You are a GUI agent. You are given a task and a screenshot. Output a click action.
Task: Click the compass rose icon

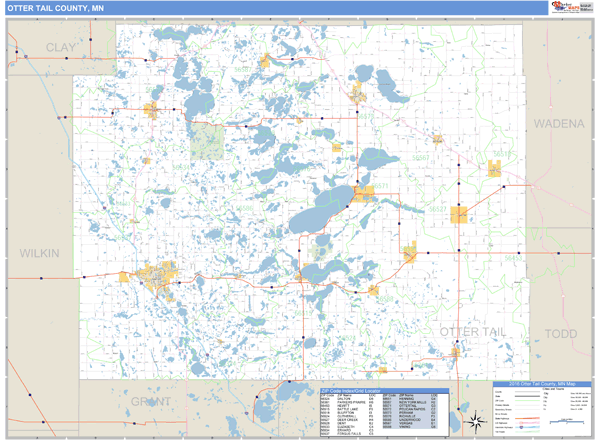pyautogui.click(x=478, y=419)
